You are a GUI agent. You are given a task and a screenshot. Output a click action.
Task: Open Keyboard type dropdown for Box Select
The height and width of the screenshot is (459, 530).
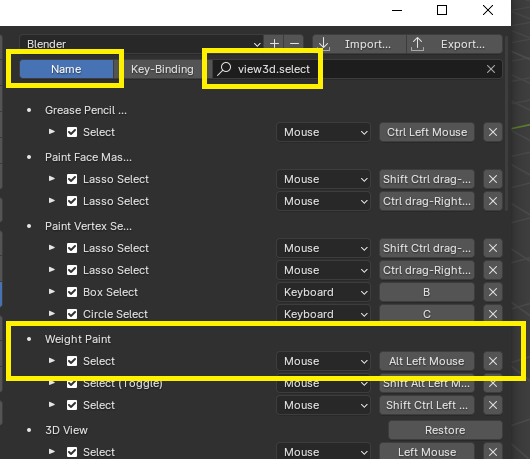323,292
